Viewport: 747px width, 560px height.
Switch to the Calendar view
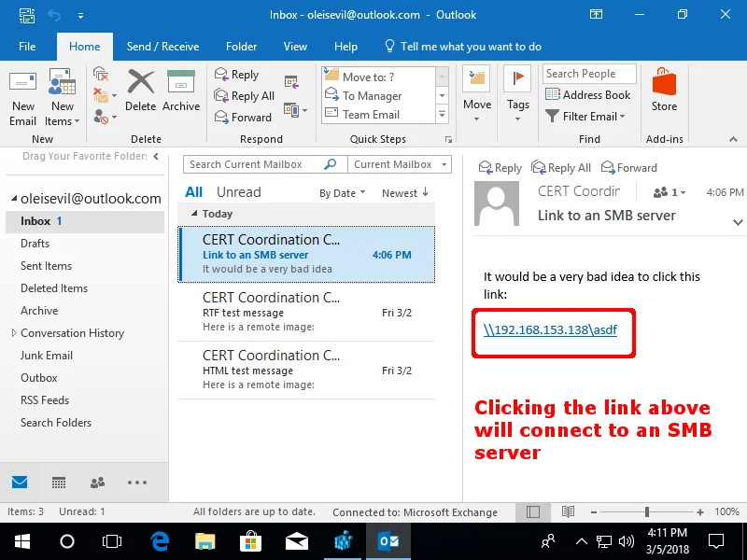point(58,483)
